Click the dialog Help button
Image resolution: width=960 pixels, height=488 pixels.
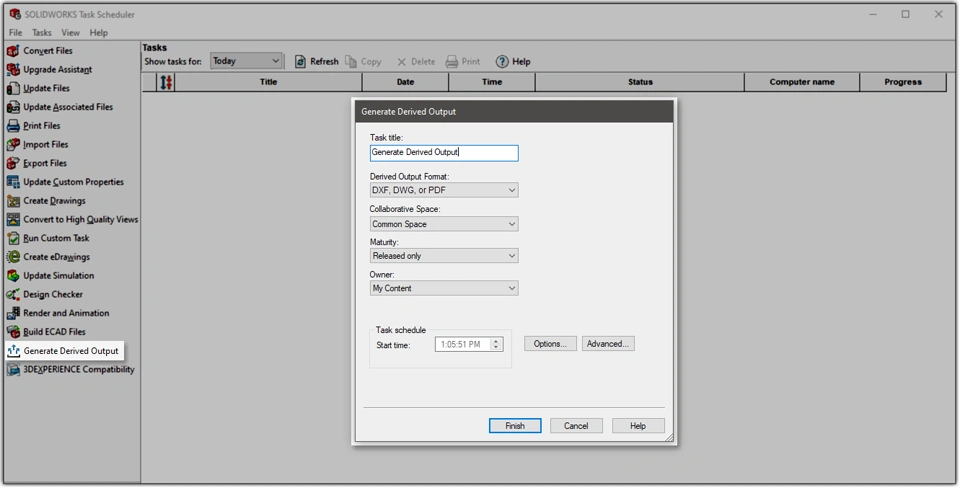[x=638, y=426]
